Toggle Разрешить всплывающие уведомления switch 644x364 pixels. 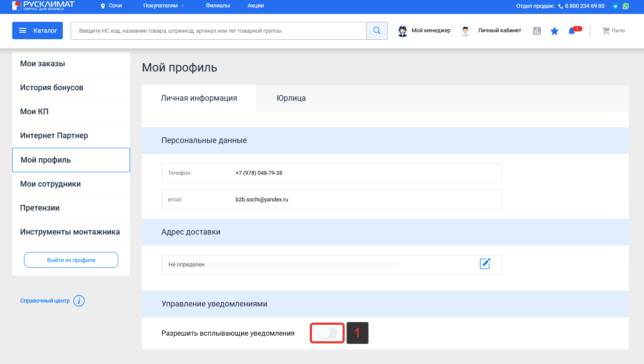328,333
